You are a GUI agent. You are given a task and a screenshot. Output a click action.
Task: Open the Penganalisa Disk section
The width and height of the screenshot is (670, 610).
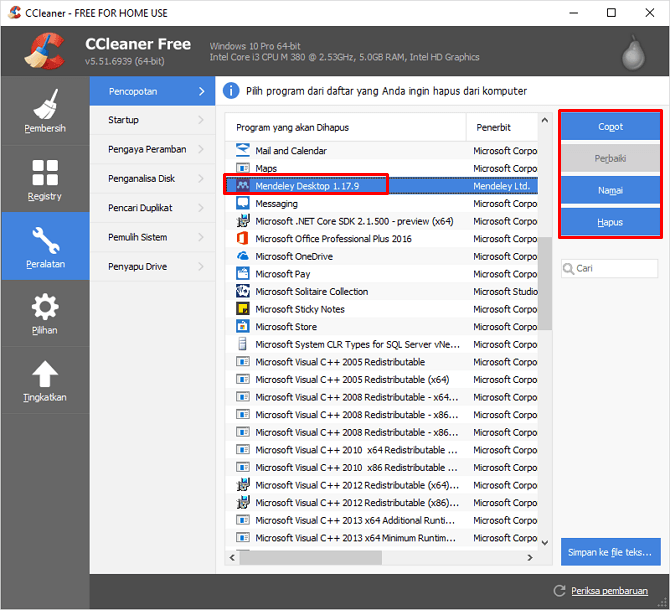pyautogui.click(x=148, y=179)
